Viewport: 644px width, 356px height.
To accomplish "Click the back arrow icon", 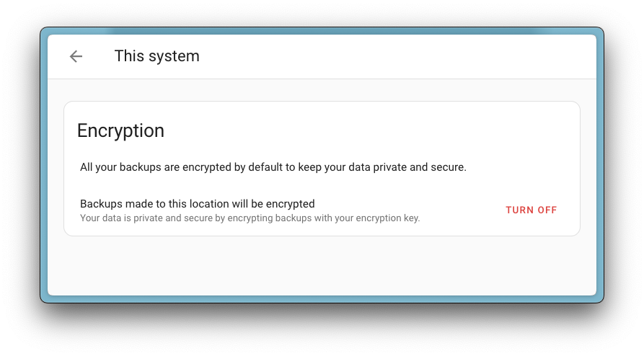I will [76, 56].
